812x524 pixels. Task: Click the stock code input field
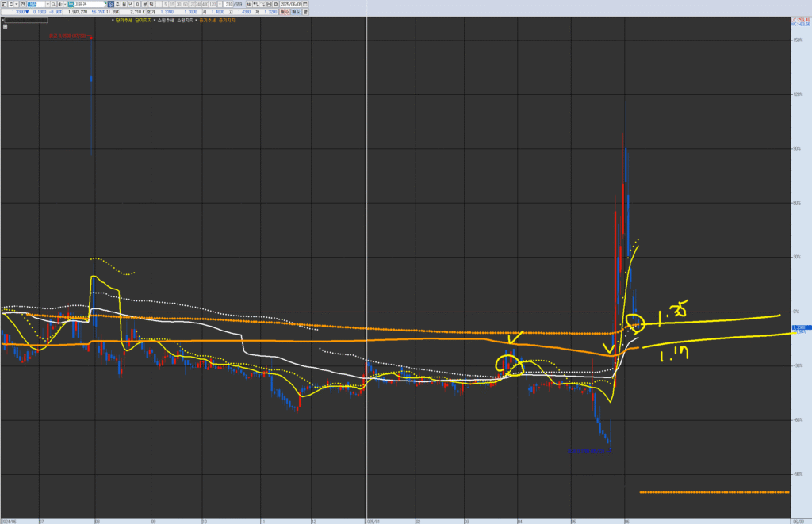(x=36, y=4)
